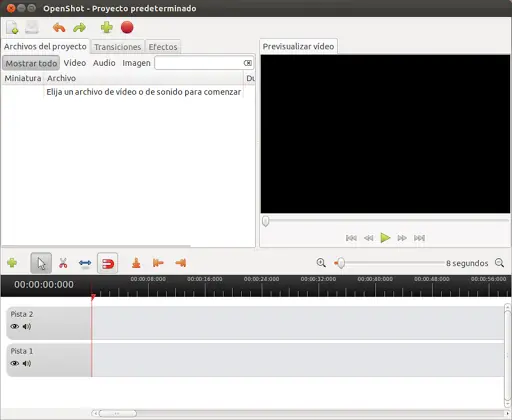Show only Imagen files
This screenshot has height=420, width=512.
[x=136, y=63]
